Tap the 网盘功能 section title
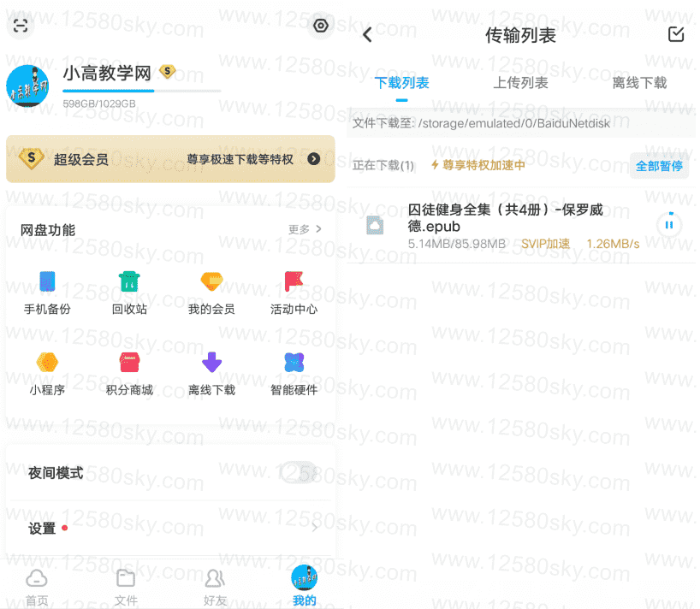 pos(48,230)
